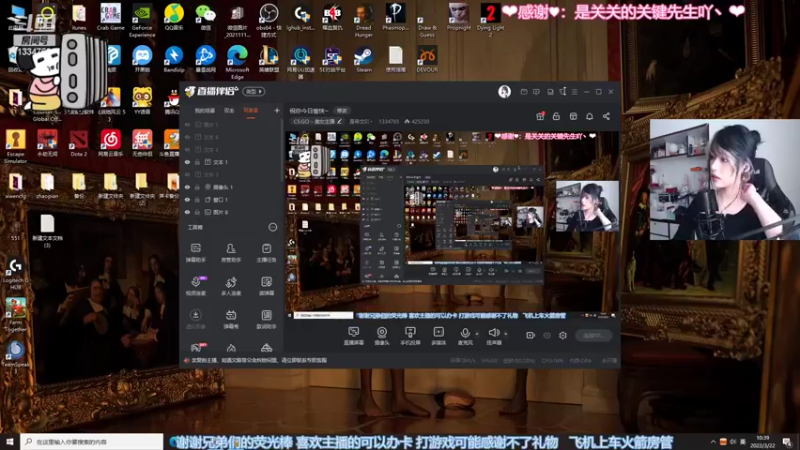Click the unlock padlock icon in header
Viewport: 800px width, 450px height.
(x=556, y=116)
